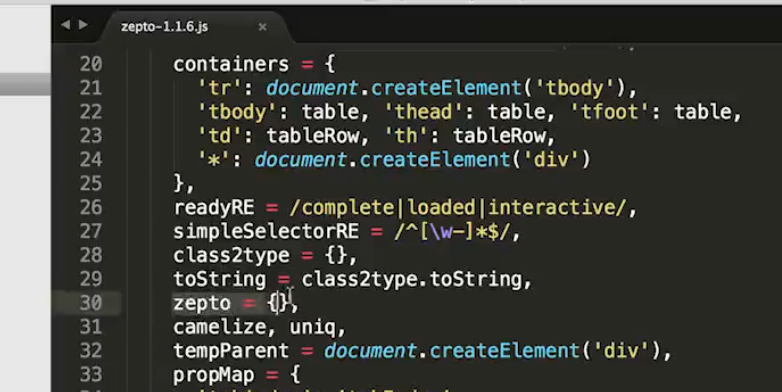Image resolution: width=782 pixels, height=392 pixels.
Task: Click the 'tr' key on line 21
Action: click(x=220, y=88)
